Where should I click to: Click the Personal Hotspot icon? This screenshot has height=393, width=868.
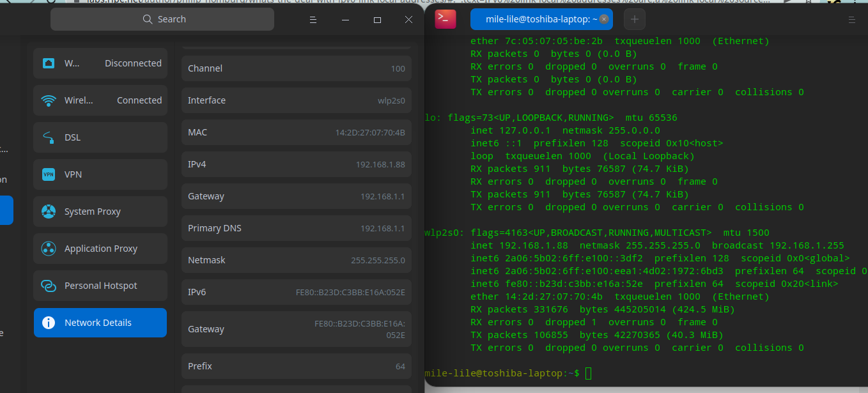[49, 286]
